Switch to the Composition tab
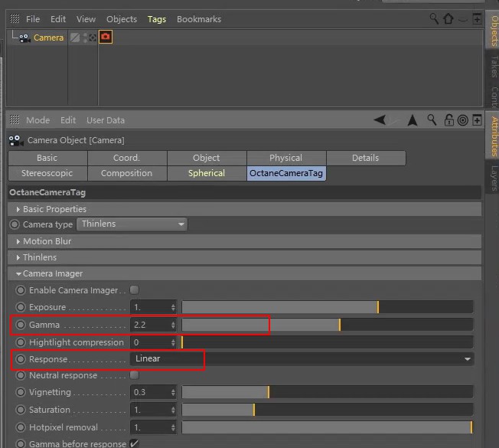This screenshot has height=448, width=499. 127,173
